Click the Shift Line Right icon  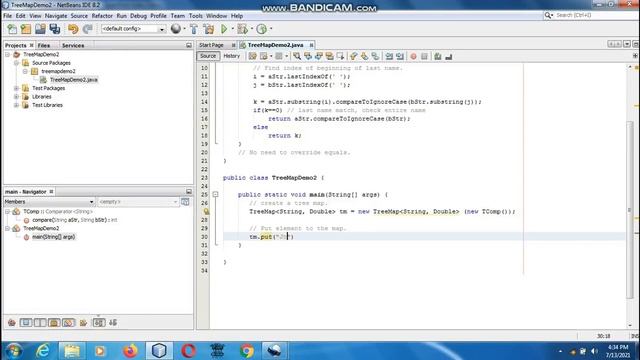tap(400, 56)
